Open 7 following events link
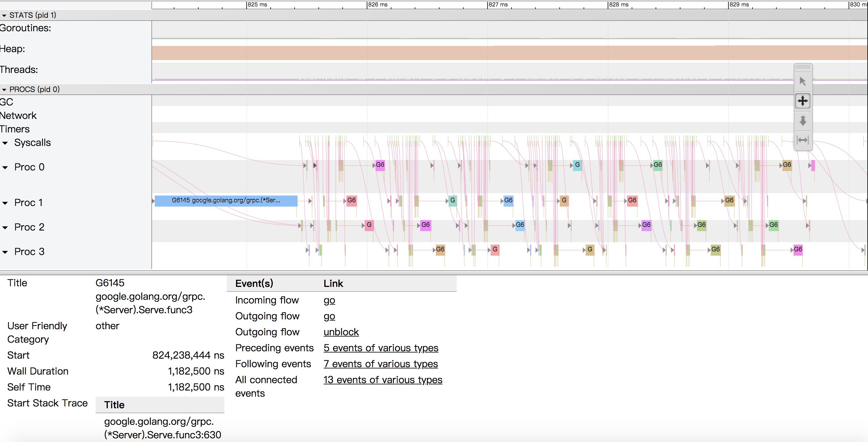868x442 pixels. (380, 364)
